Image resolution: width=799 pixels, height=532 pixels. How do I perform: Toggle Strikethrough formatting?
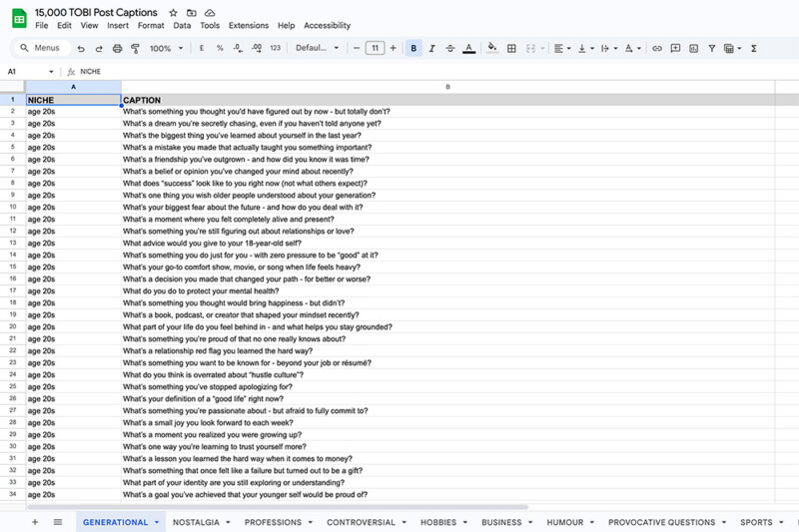coord(450,48)
